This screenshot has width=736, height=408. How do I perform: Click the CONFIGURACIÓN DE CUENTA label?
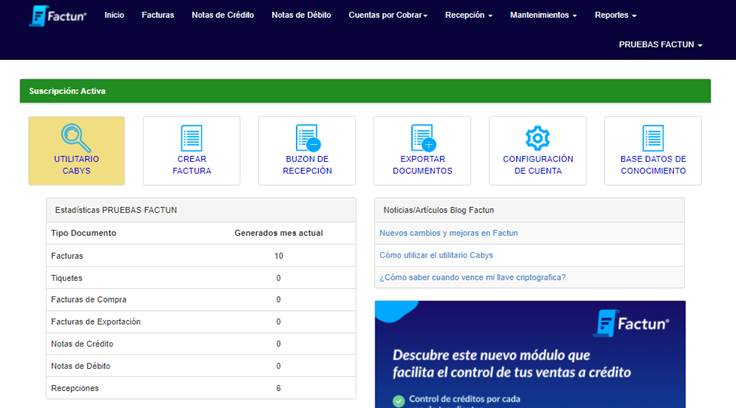point(538,165)
